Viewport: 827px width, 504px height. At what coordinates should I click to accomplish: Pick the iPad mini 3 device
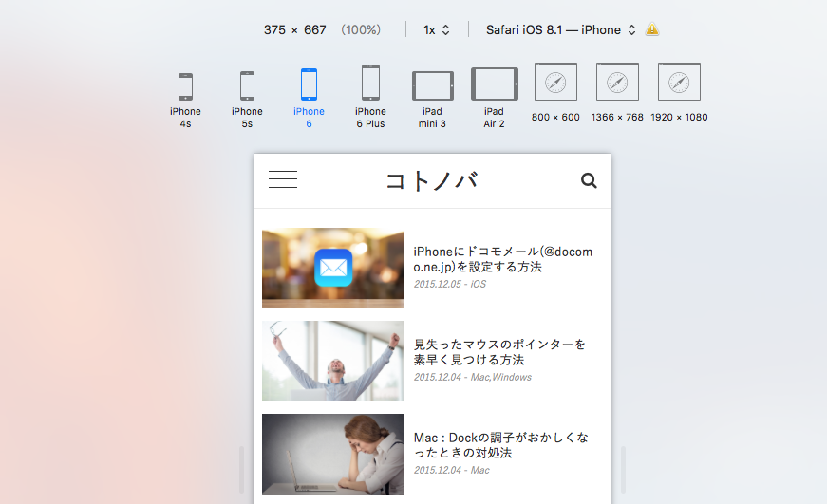[432, 86]
